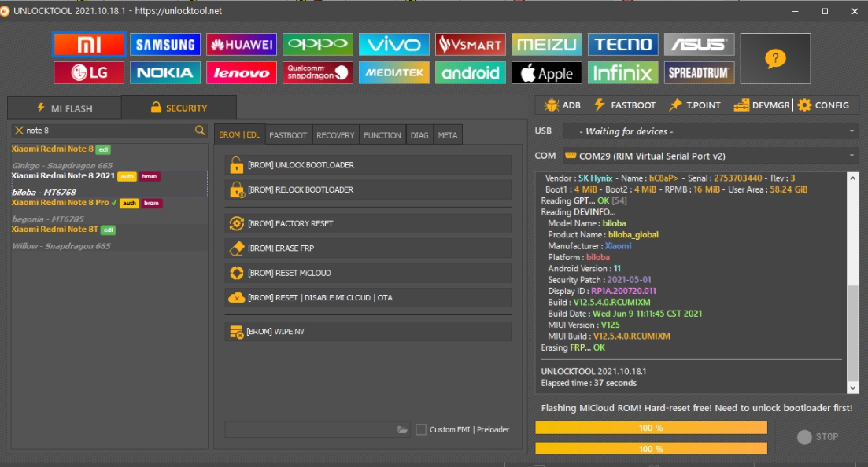This screenshot has height=467, width=868.
Task: Choose the Vsmart brand tile
Action: coord(471,44)
